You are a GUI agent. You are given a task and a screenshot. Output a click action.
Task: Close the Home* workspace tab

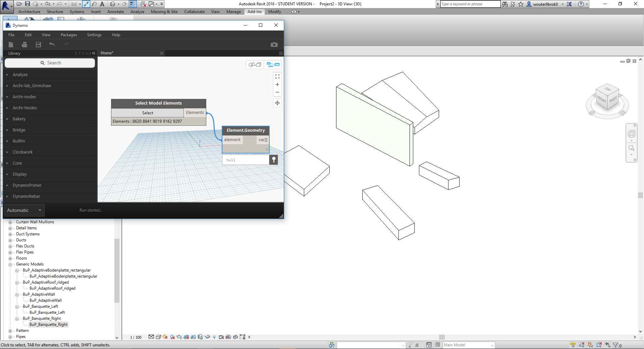click(x=162, y=53)
